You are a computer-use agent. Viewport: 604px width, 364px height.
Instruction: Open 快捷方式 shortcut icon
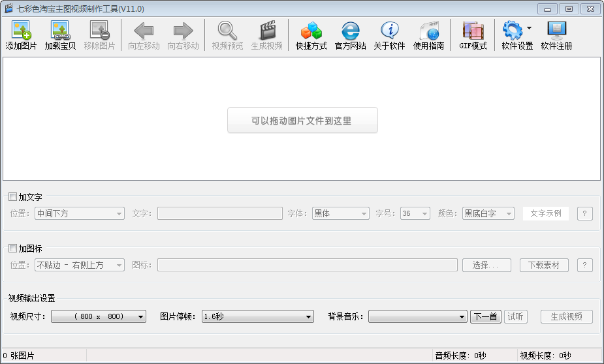pyautogui.click(x=311, y=31)
